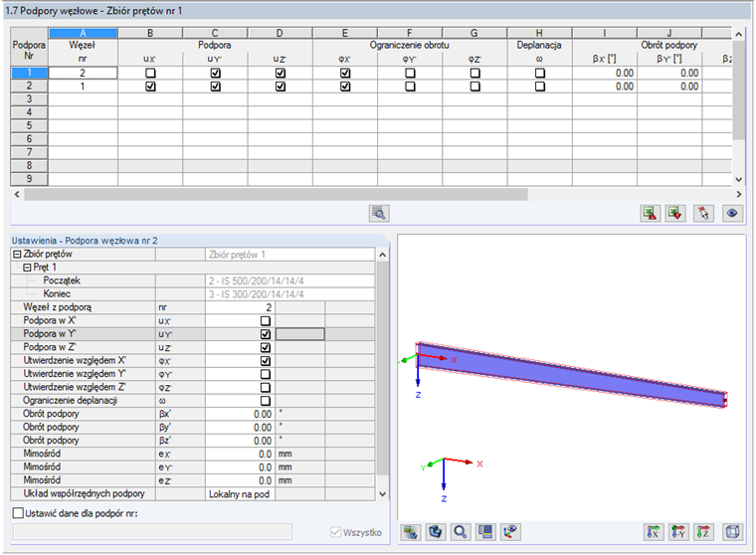The height and width of the screenshot is (555, 756).
Task: Select row header 1 in the supports table
Action: click(x=29, y=73)
